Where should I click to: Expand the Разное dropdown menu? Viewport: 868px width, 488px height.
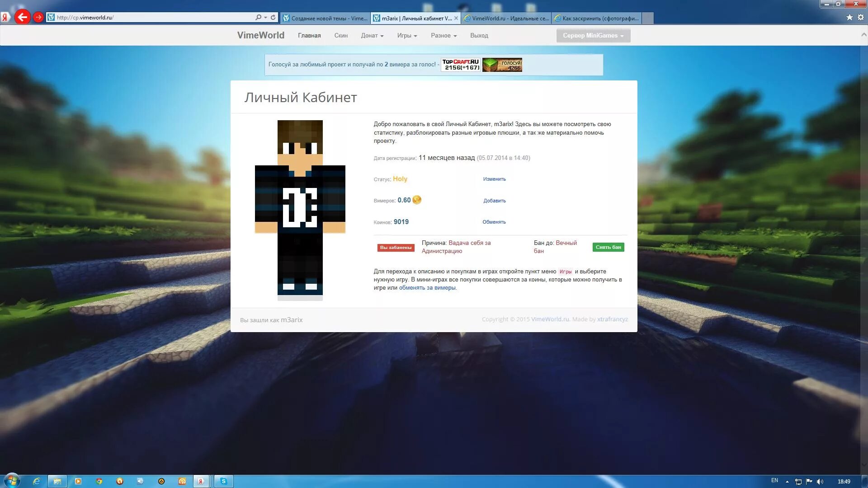click(x=443, y=36)
